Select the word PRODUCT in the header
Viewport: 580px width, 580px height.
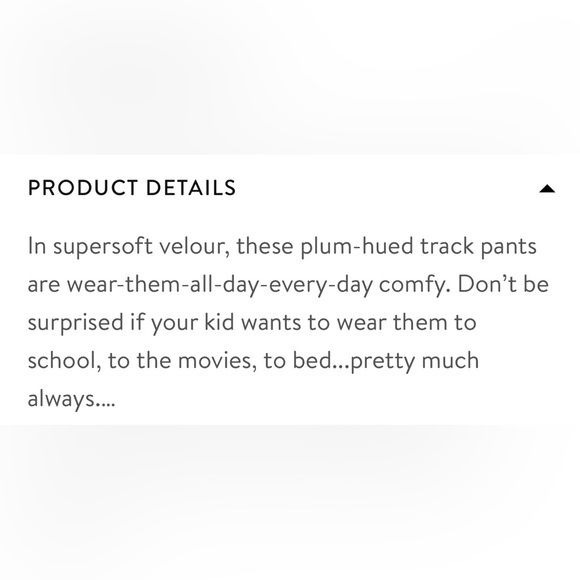tap(83, 188)
